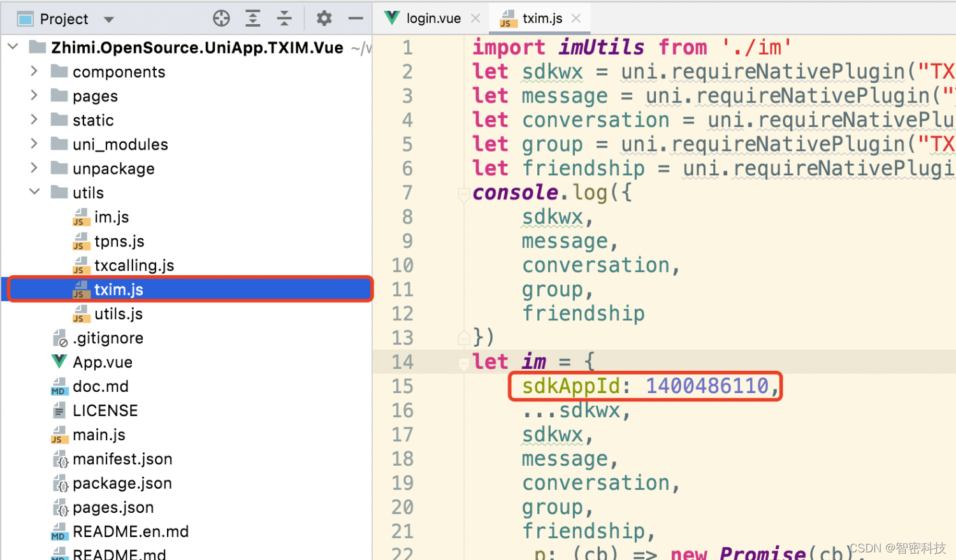Click the text file icon beside LICENSE

coord(59,411)
